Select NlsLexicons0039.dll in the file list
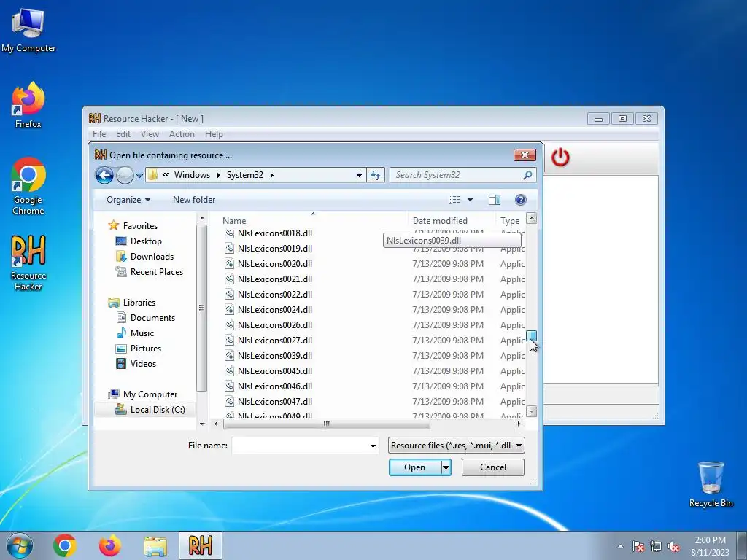The image size is (747, 560). 275,356
